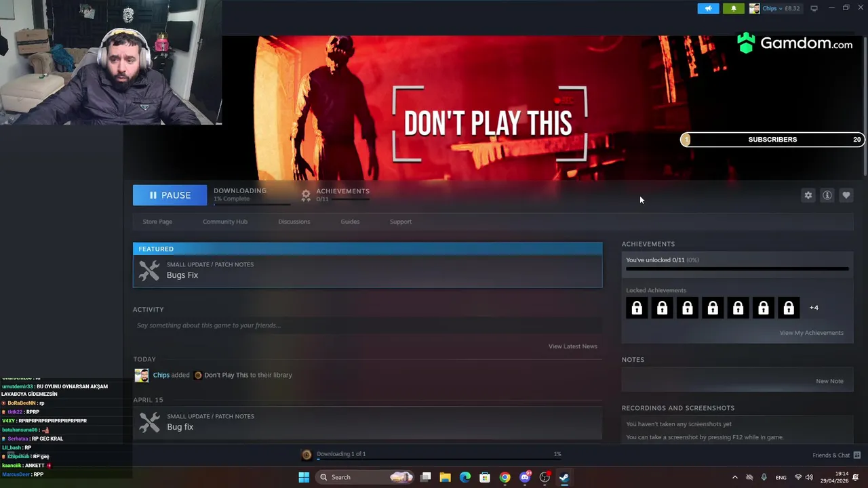The width and height of the screenshot is (868, 488).
Task: Click the wrench icon beside April 15 Bug fix
Action: [149, 422]
